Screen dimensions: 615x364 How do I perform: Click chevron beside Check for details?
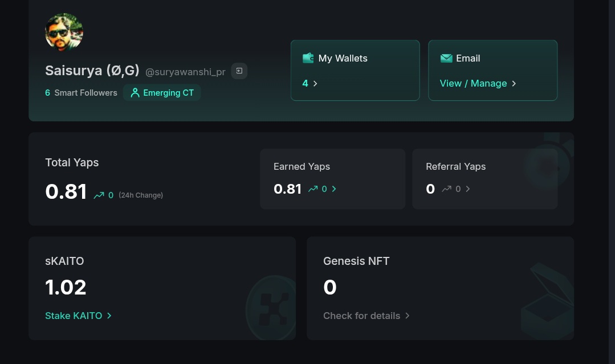point(408,316)
